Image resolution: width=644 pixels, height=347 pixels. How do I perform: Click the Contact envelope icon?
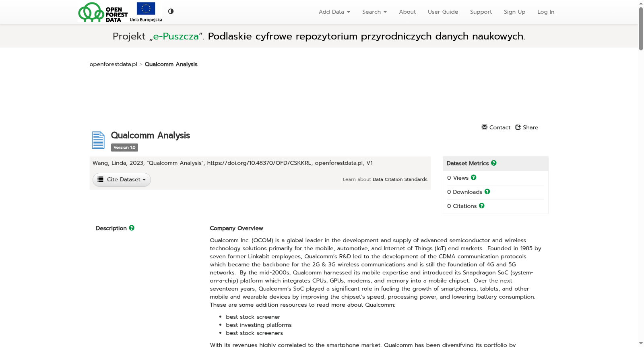tap(485, 127)
